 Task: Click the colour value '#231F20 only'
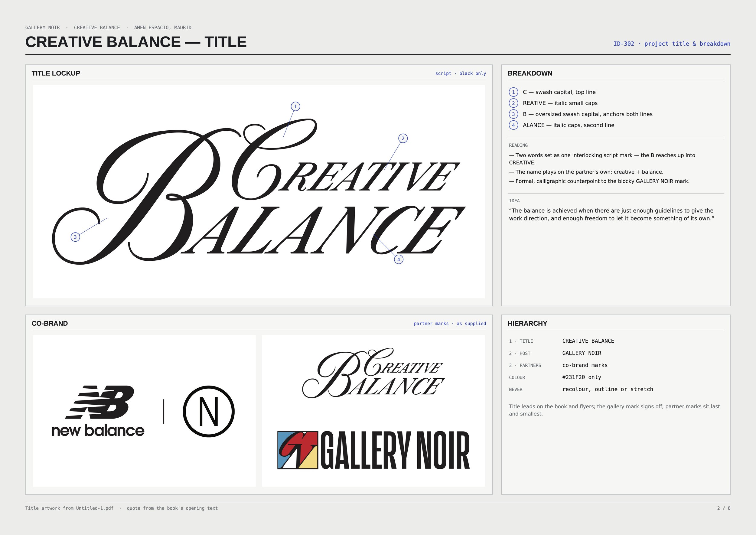pyautogui.click(x=582, y=377)
